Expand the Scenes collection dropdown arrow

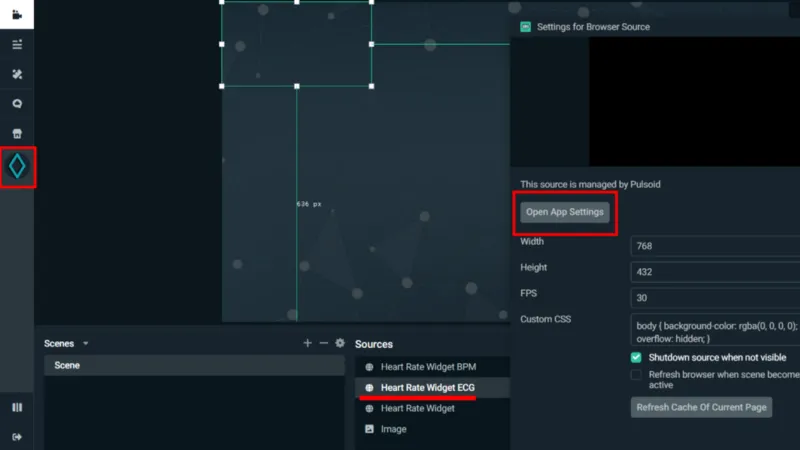point(86,343)
